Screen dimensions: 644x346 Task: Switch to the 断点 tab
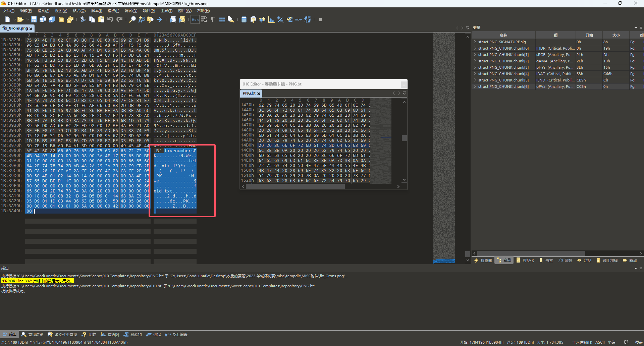(x=630, y=261)
